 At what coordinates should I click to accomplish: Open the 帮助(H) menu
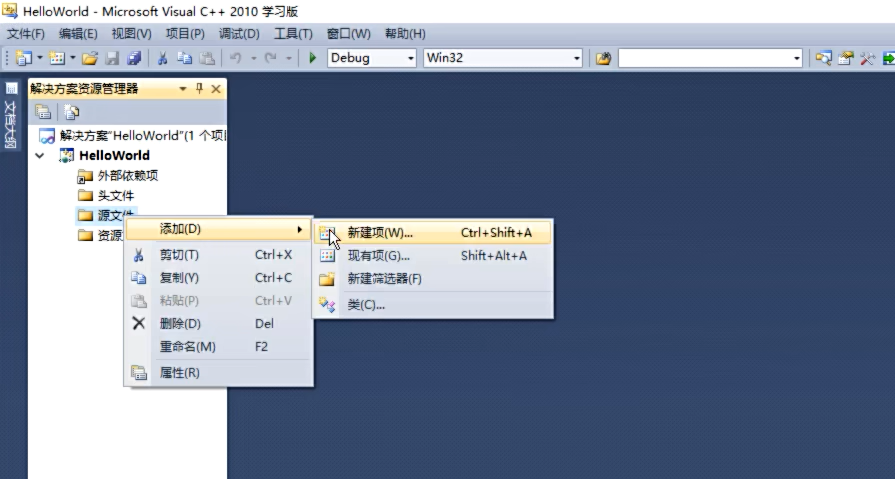(x=405, y=34)
